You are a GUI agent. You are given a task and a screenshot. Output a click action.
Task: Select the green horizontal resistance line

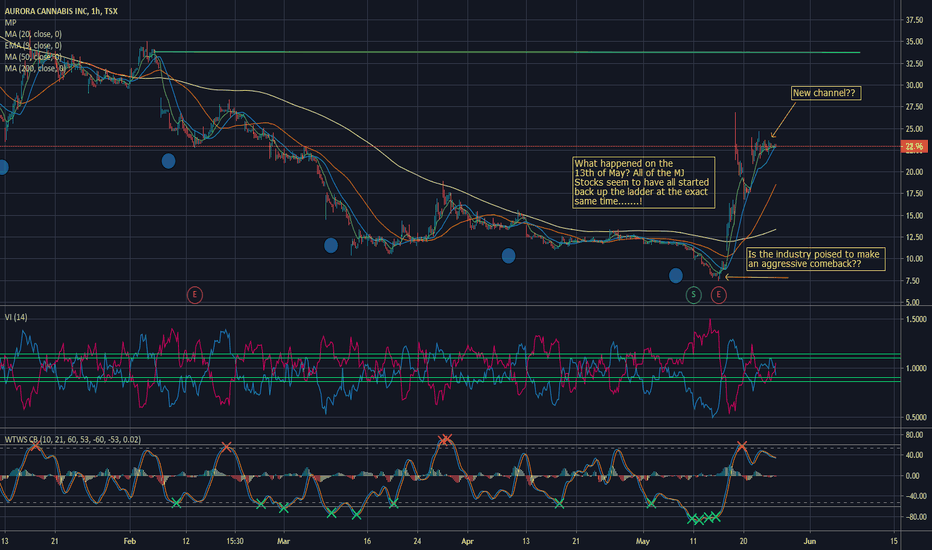click(505, 52)
